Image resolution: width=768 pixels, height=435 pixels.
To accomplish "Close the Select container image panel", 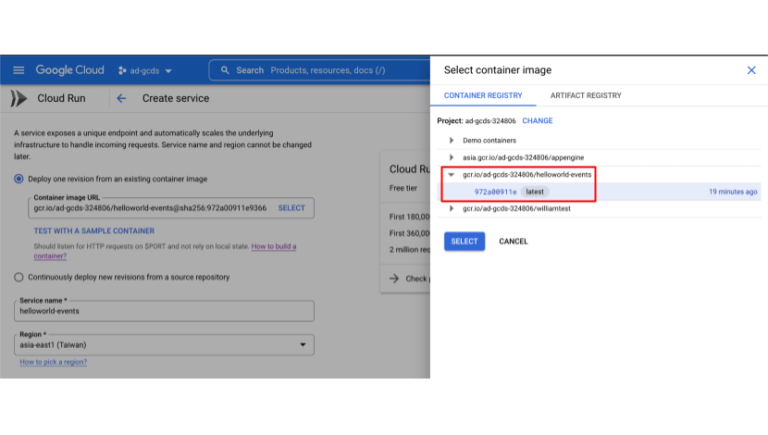I will click(x=751, y=70).
